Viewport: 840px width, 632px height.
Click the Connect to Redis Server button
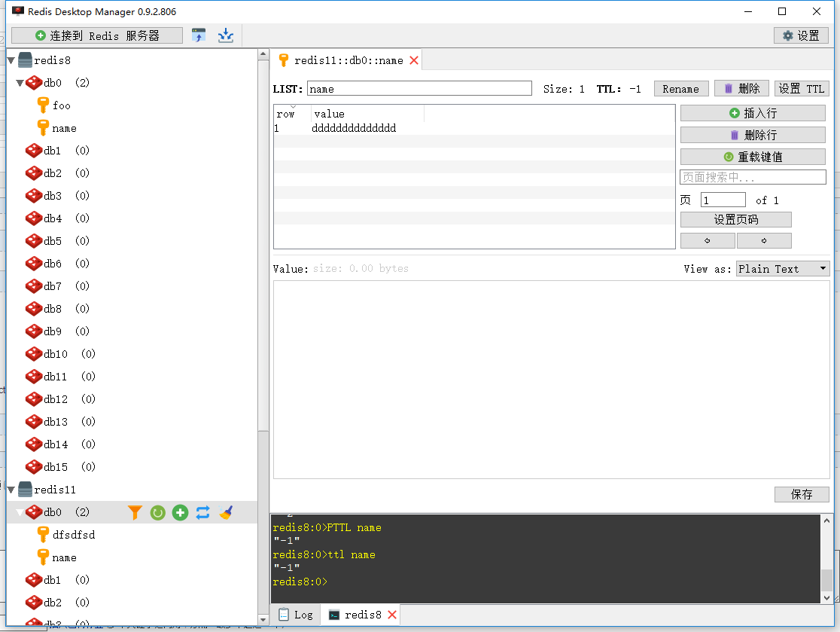(97, 36)
